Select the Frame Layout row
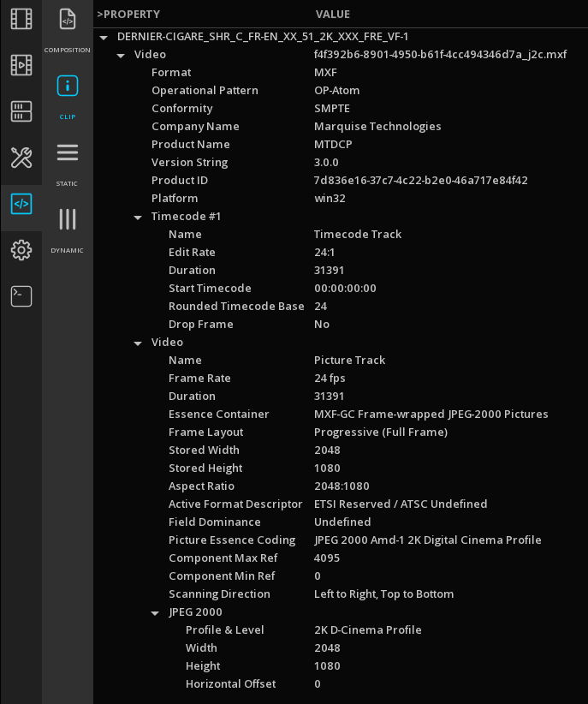Viewport: 588px width, 704px height. coord(341,433)
